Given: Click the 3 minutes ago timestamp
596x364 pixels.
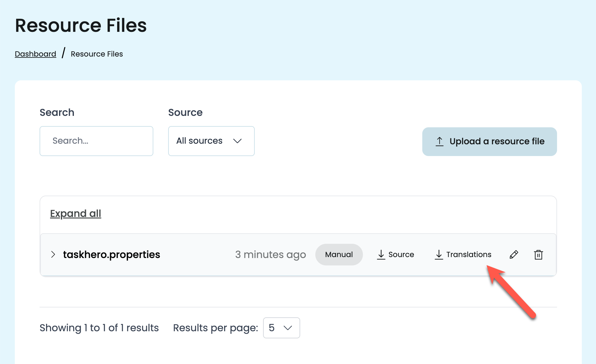Looking at the screenshot, I should (x=270, y=255).
